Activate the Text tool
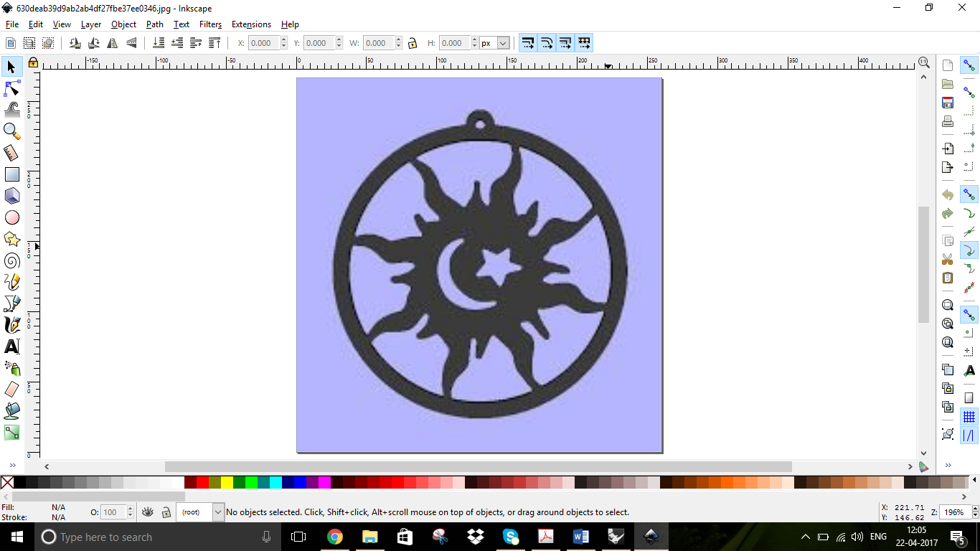The height and width of the screenshot is (551, 980). pyautogui.click(x=11, y=347)
